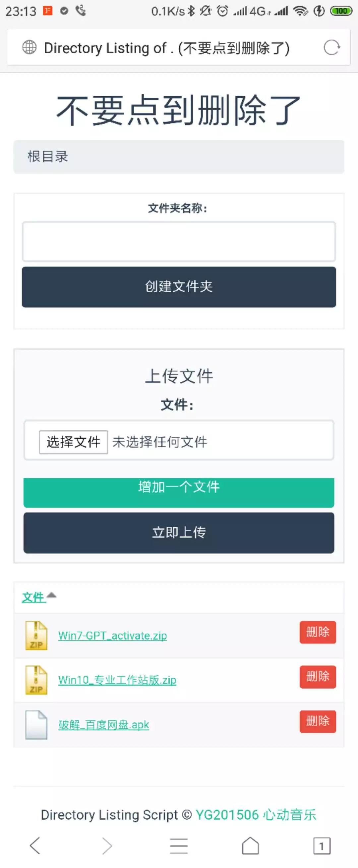Screen dimensions: 358x868
Task: Click the 创建文件夹 button
Action: coord(179,287)
